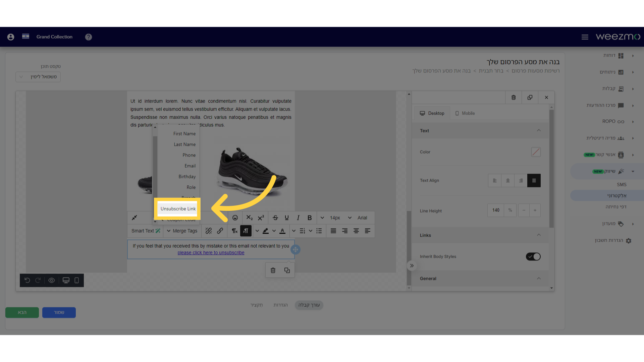
Task: Switch to mobile view in the bottom bar
Action: click(76, 281)
